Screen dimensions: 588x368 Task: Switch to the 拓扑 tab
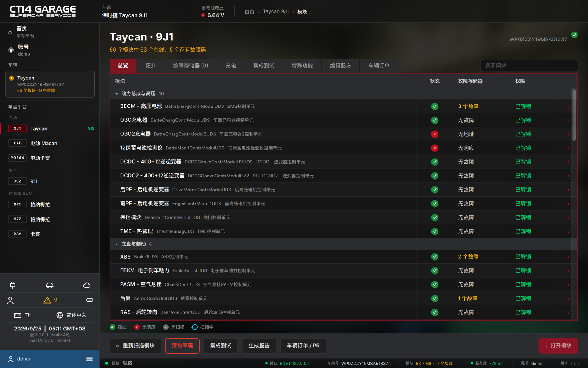[151, 66]
